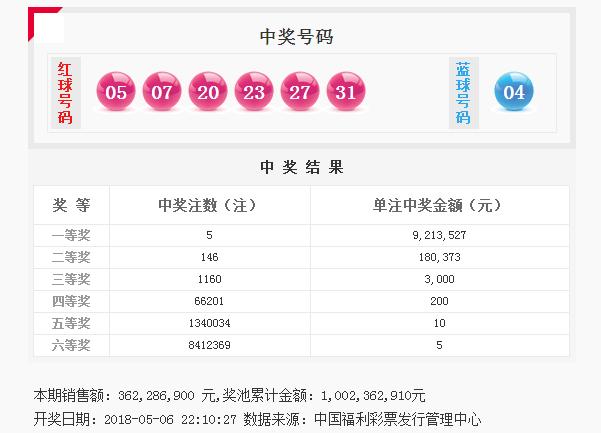Click the 中奖号码 heading
Viewport: 601px width, 433px height.
[296, 37]
